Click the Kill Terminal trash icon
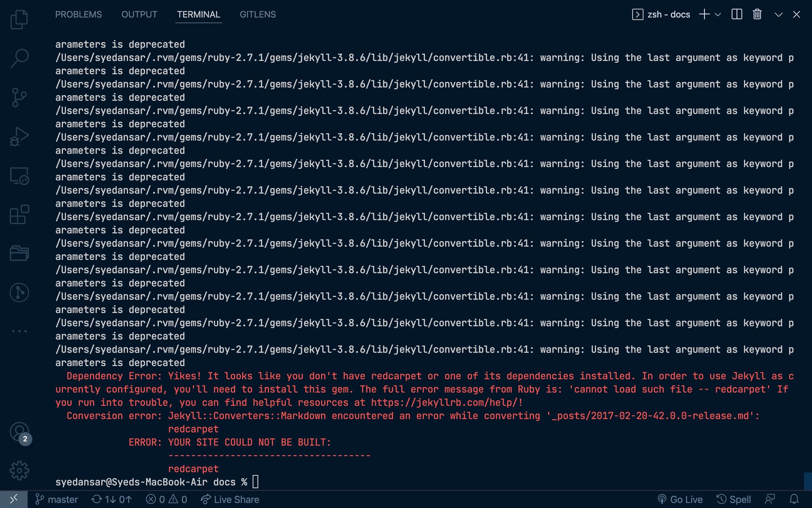Screen dimensions: 812x508 click(x=757, y=14)
